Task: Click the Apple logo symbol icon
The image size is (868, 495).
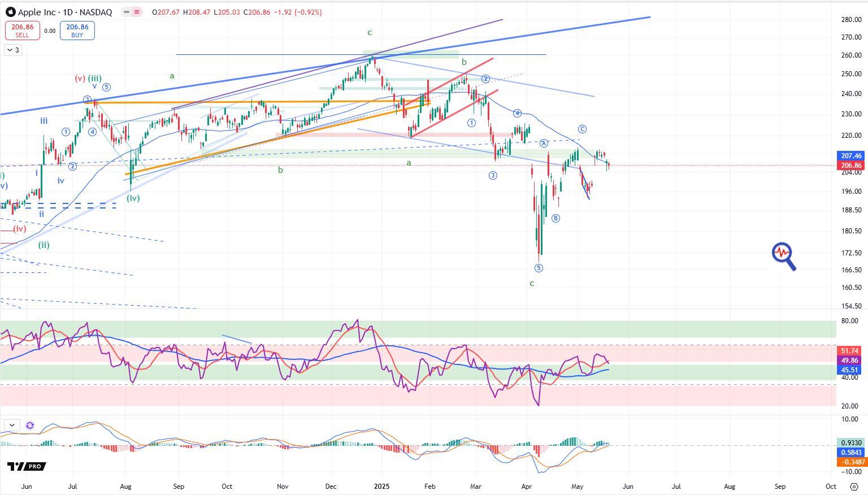Action: [x=10, y=12]
